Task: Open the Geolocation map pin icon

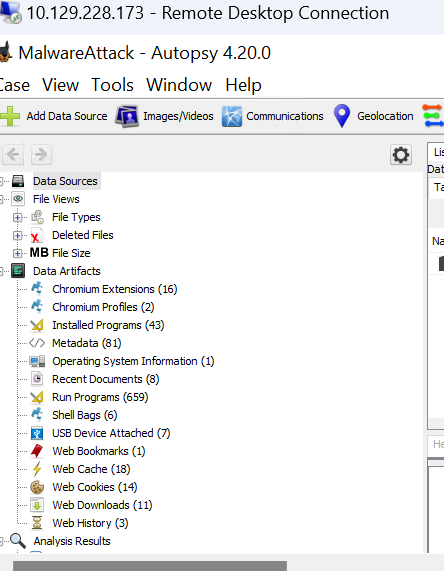Action: pyautogui.click(x=342, y=116)
